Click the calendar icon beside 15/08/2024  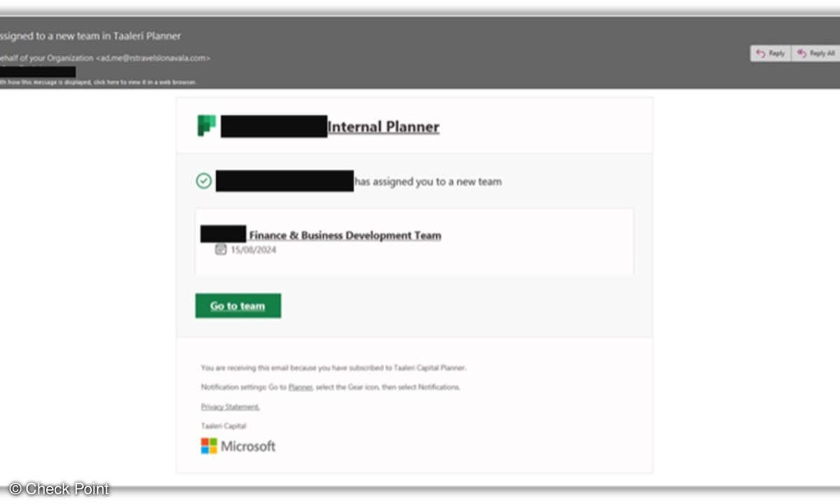tap(220, 249)
